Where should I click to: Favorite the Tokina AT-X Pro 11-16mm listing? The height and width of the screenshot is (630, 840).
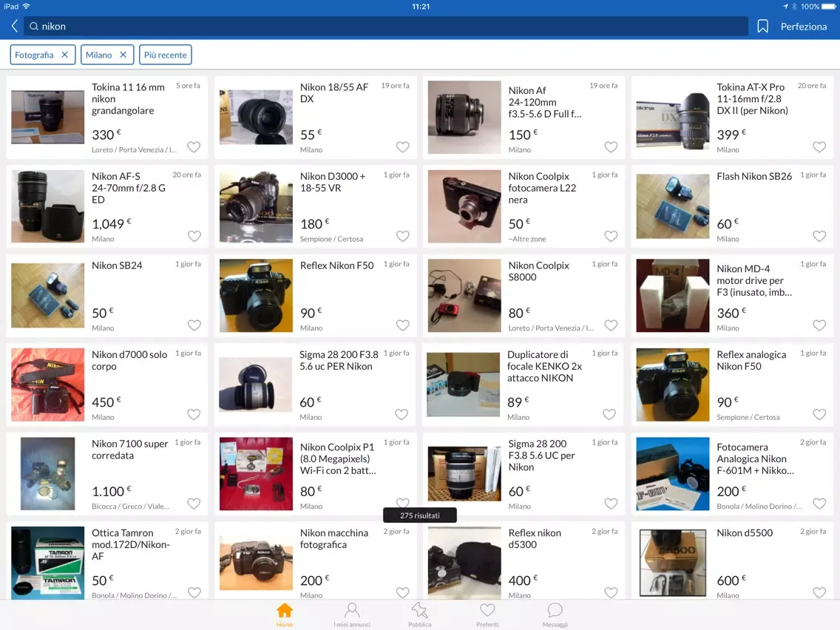point(819,147)
